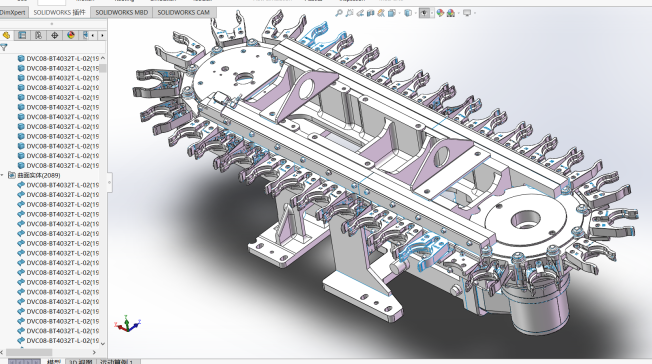Open the View Orientation dropdown arrow
Viewport: 652px width, 364px height.
click(399, 13)
